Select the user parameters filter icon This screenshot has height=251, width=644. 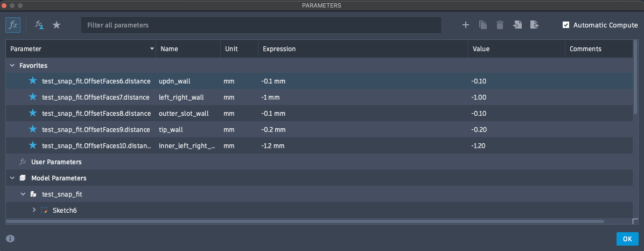point(39,25)
